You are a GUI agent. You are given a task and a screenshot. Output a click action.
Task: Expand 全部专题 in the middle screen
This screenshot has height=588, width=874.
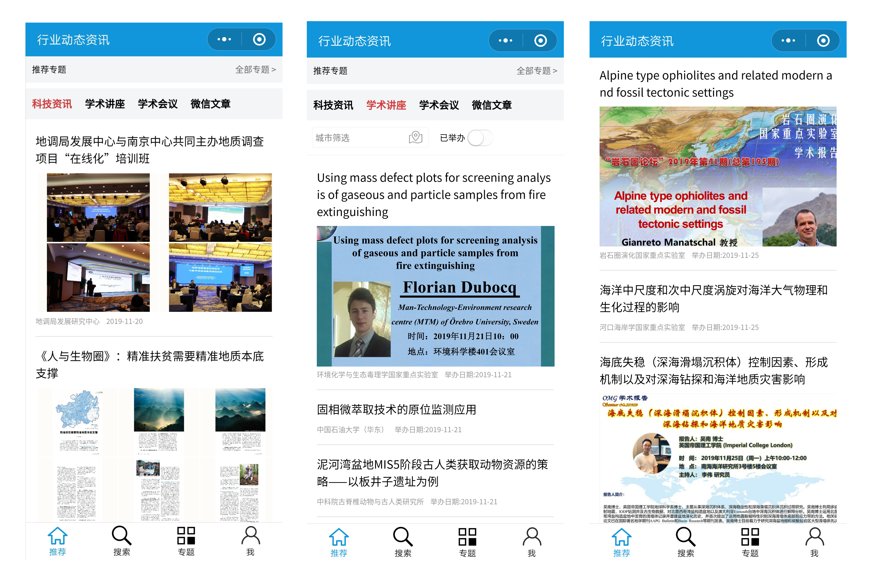[x=536, y=70]
